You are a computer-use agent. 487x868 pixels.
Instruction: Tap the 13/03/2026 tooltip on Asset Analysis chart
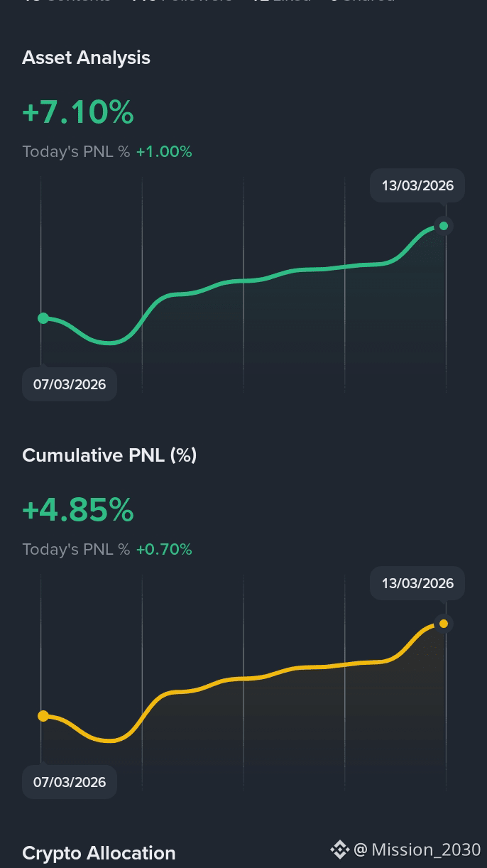[417, 185]
